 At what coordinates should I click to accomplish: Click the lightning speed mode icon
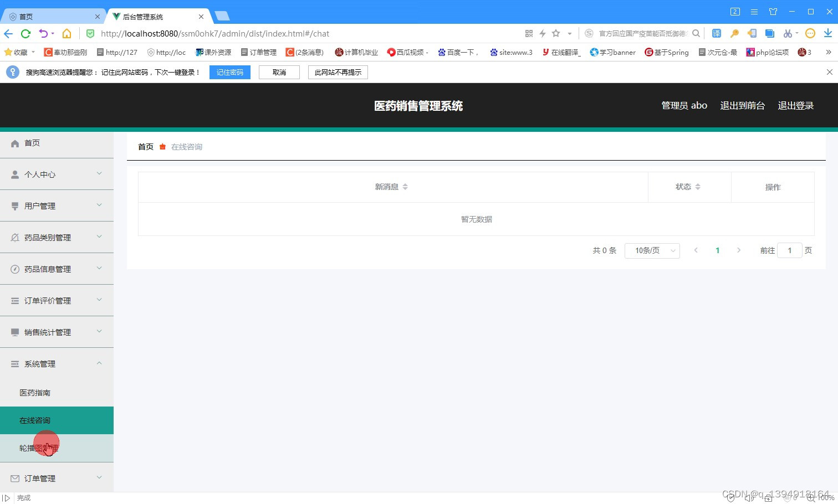pos(543,34)
